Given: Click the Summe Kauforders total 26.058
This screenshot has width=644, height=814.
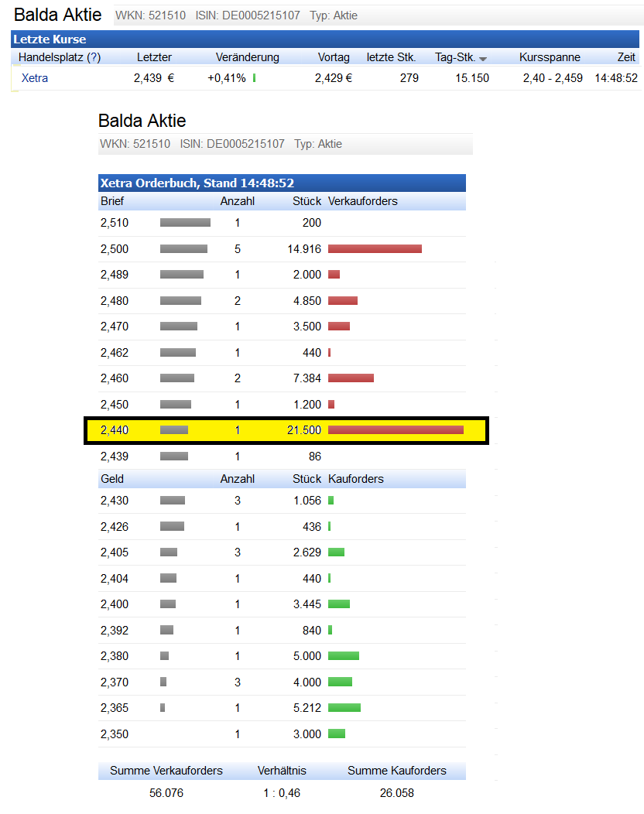Looking at the screenshot, I should [x=397, y=793].
